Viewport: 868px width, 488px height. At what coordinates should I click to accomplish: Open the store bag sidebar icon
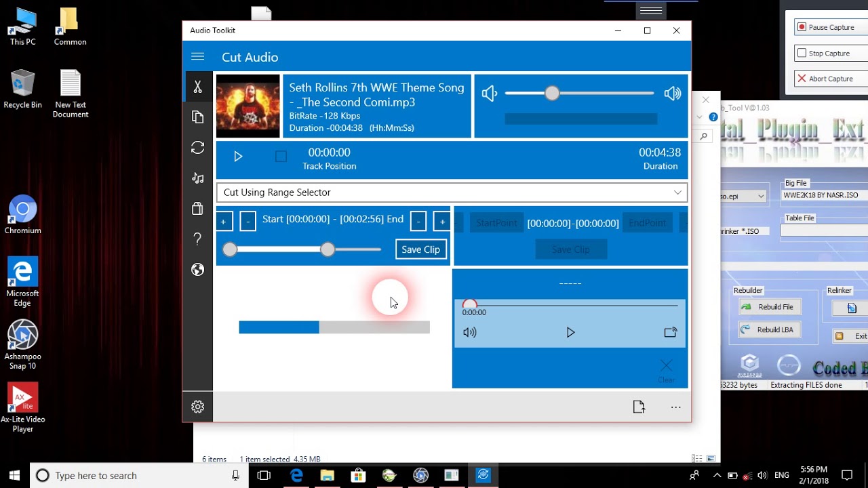[x=197, y=209]
